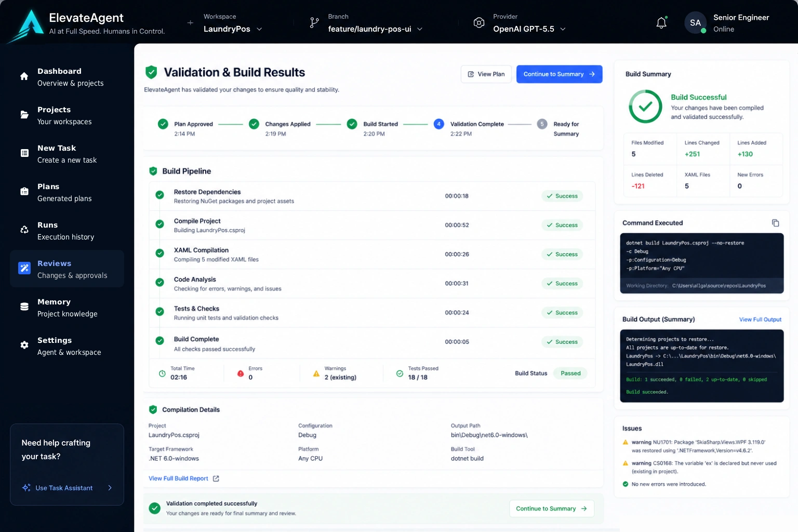The image size is (798, 532).
Task: Click the plus icon beside Workspace
Action: 190,23
